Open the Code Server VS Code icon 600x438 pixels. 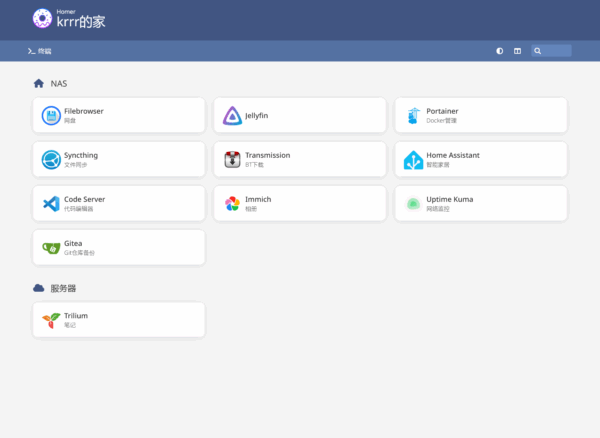pos(51,204)
